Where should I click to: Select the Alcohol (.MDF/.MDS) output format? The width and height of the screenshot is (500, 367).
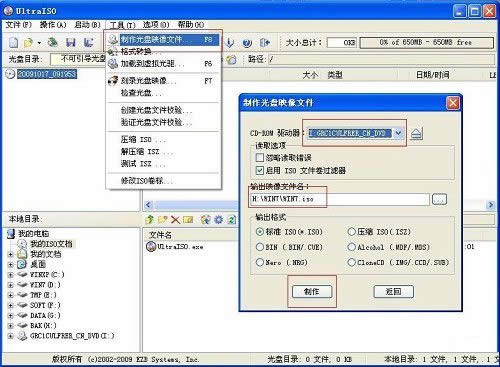(x=352, y=247)
